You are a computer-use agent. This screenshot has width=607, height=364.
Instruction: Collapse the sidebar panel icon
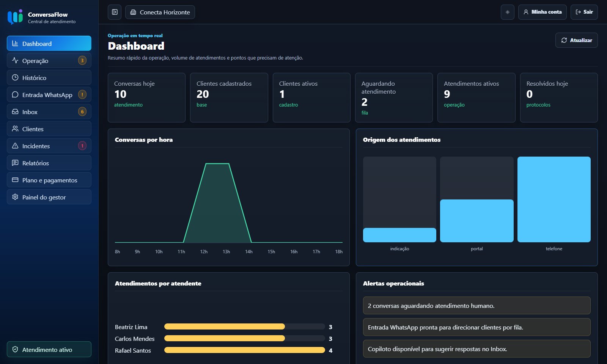pos(115,12)
